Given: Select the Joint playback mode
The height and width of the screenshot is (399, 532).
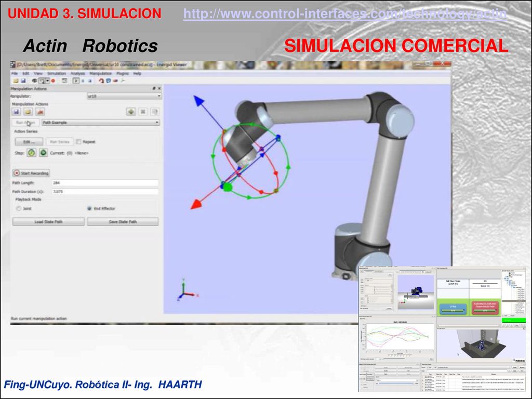Looking at the screenshot, I should point(19,208).
